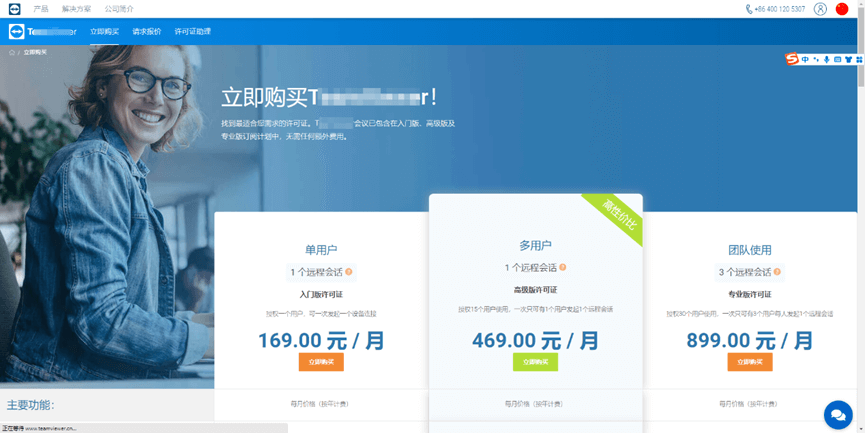Open the 产品 menu
This screenshot has height=433, width=865.
coord(41,9)
